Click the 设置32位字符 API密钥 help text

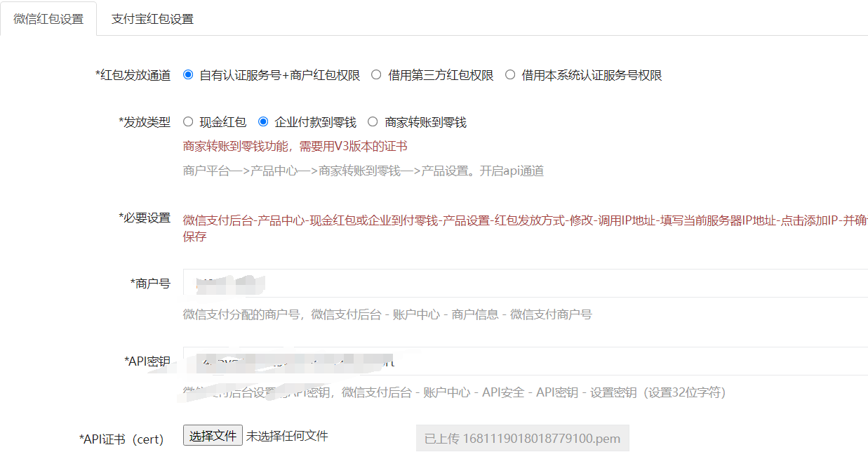pyautogui.click(x=454, y=392)
